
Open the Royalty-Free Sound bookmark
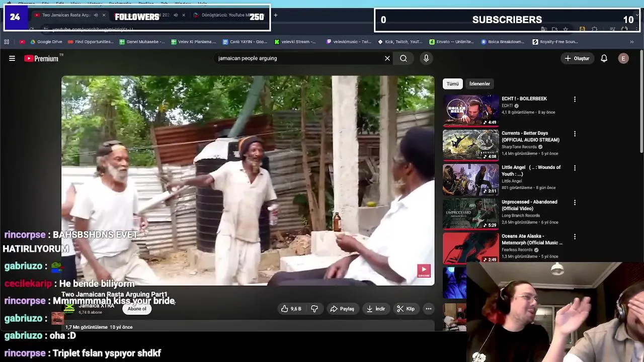(x=555, y=42)
